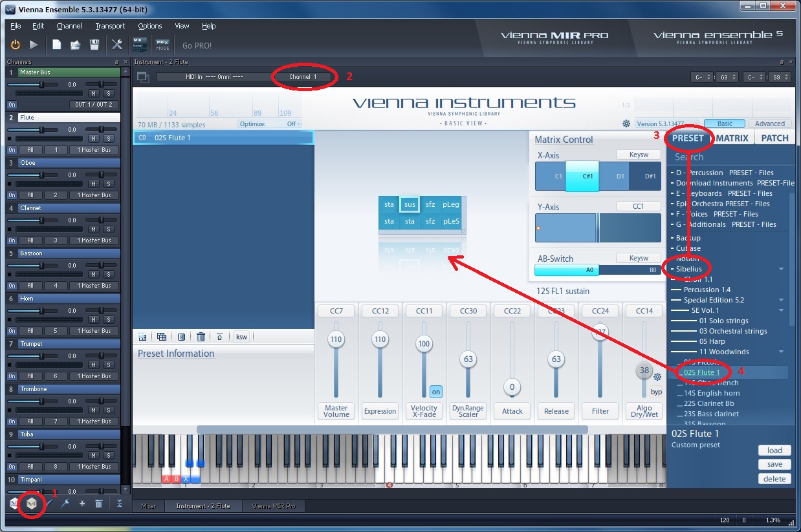The image size is (801, 532).
Task: Click the clear matrix X icon
Action: click(181, 337)
